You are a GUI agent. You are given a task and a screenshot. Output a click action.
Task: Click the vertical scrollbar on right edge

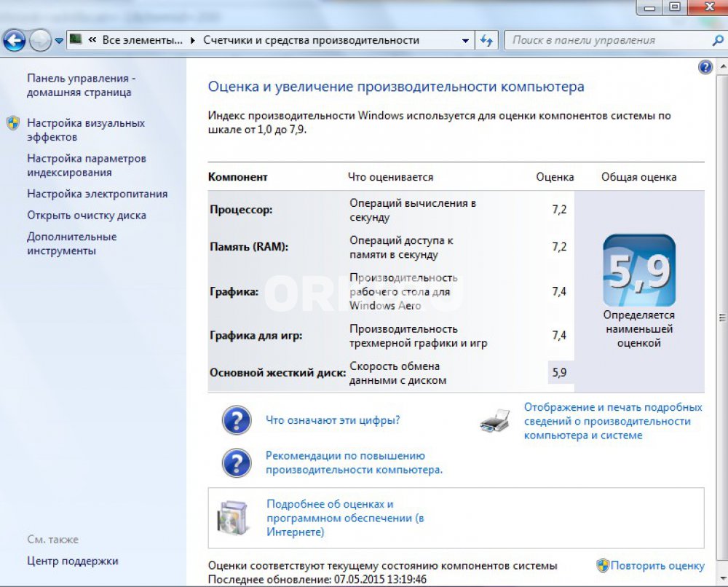[721, 318]
